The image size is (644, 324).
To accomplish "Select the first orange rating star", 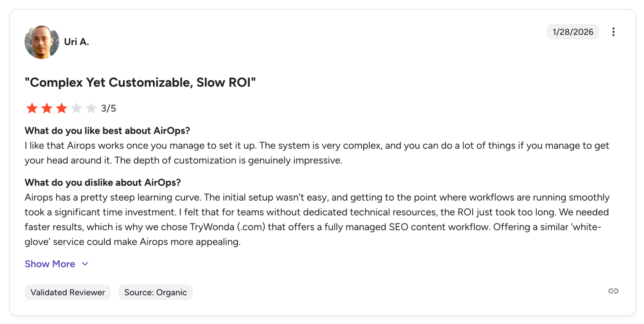I will click(x=32, y=108).
